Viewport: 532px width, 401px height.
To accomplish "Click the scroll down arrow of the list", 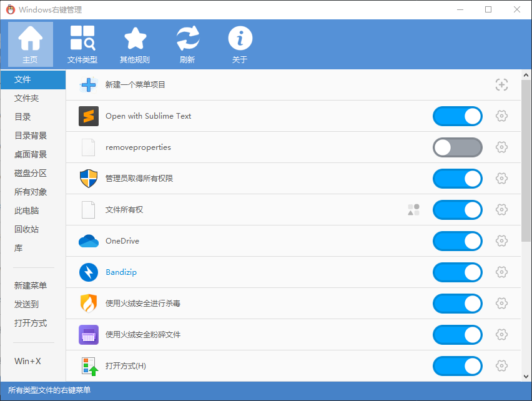I will [526, 376].
